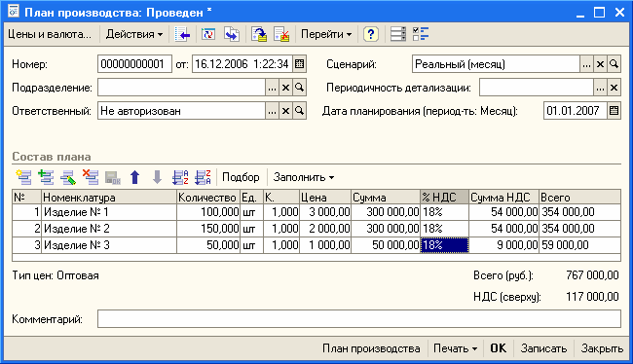Open the calendar for Дата планирования

click(x=614, y=111)
